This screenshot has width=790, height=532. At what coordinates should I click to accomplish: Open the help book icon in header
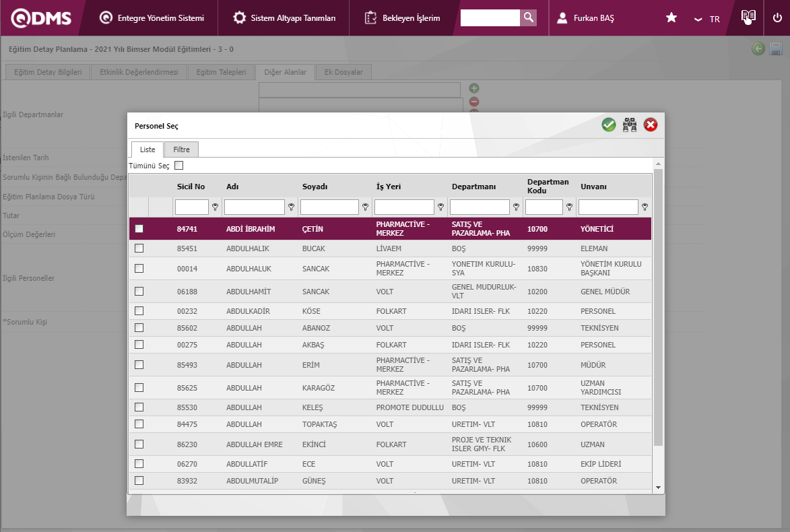tap(748, 18)
